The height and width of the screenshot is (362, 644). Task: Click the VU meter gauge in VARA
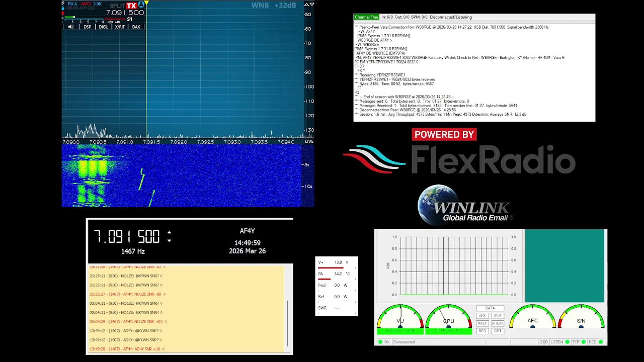point(400,317)
